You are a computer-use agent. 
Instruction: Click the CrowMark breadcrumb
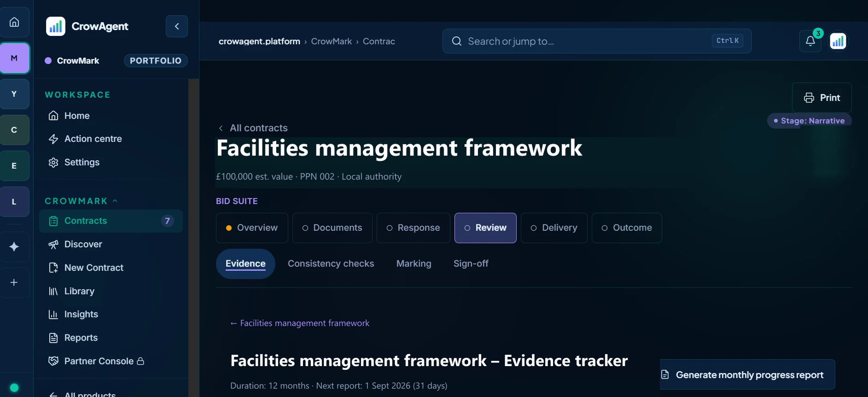coord(332,42)
